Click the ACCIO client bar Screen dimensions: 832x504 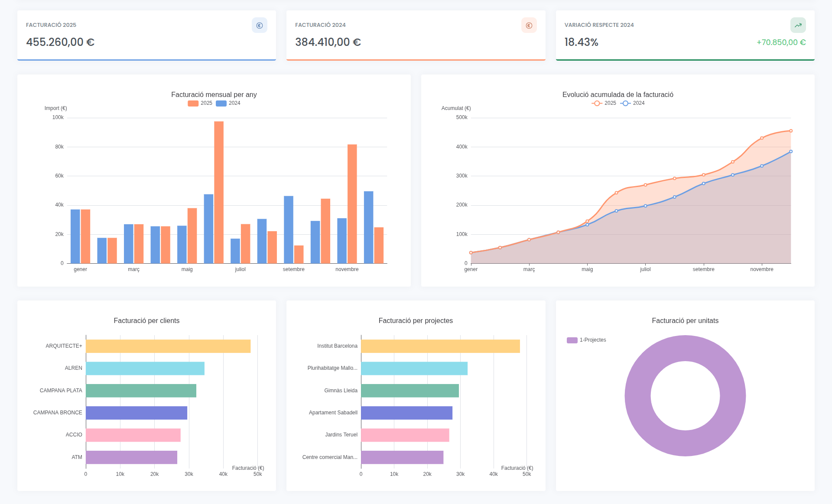(x=133, y=435)
